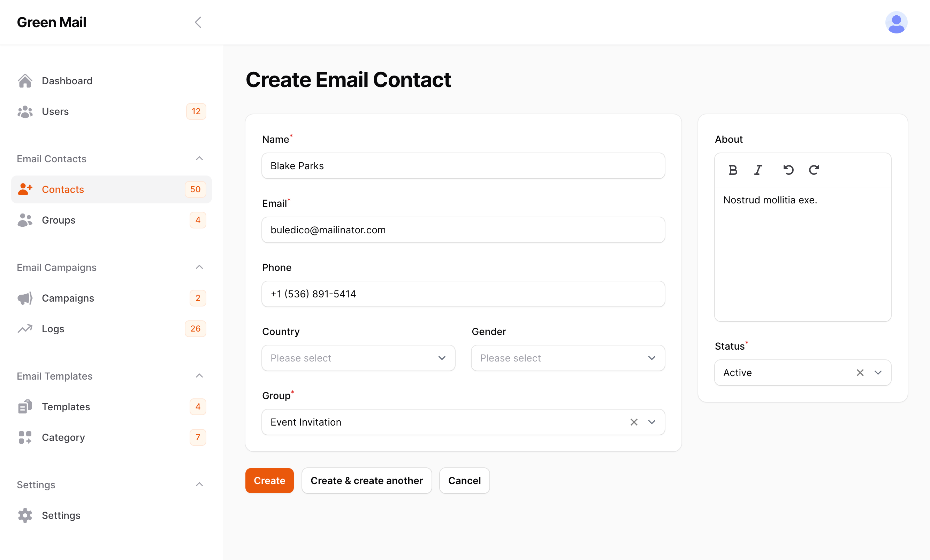
Task: Open Settings via the gear icon
Action: (24, 515)
